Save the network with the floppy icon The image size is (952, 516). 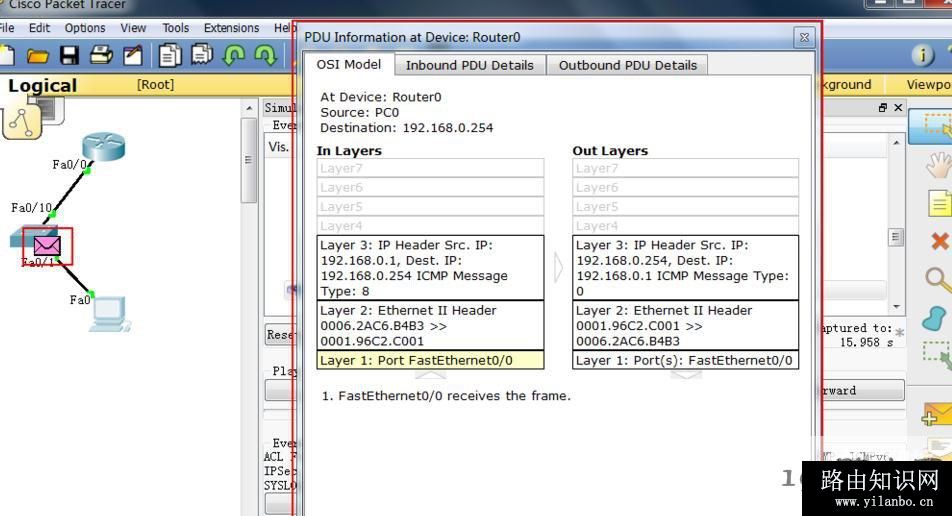pos(69,56)
